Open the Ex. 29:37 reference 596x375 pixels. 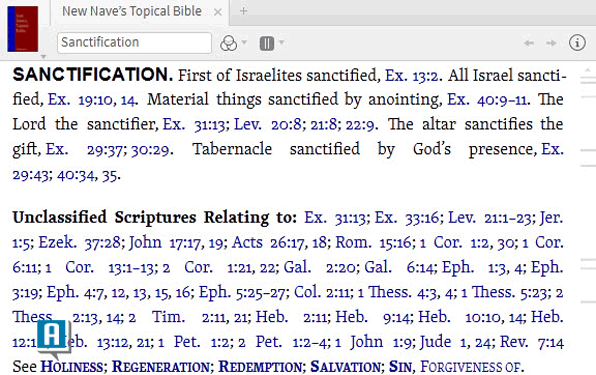pyautogui.click(x=84, y=150)
